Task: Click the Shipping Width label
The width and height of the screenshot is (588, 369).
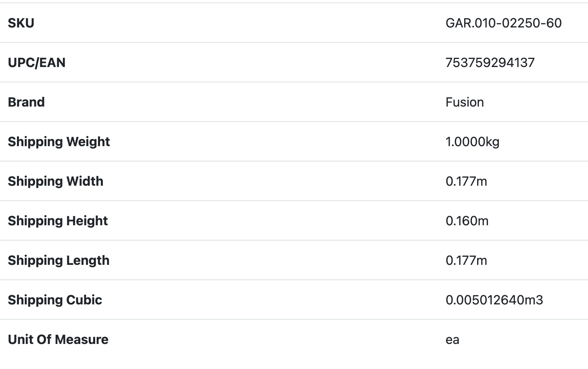Action: tap(56, 181)
